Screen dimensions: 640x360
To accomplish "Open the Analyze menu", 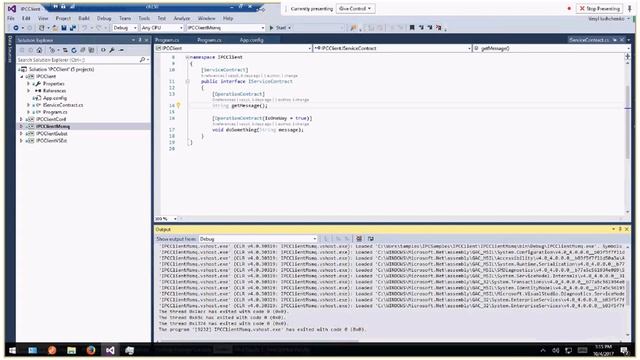I will tap(182, 18).
